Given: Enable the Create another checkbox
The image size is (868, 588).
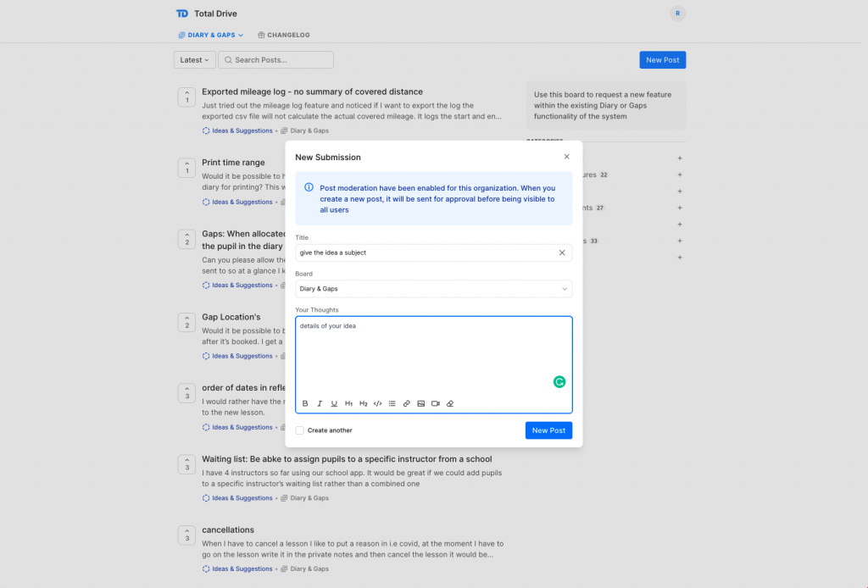Looking at the screenshot, I should [x=299, y=430].
